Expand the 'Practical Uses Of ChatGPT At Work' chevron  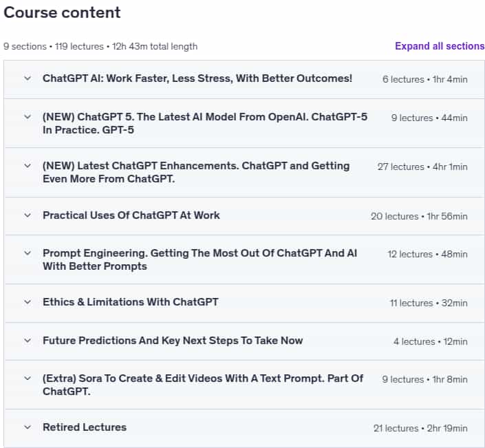tap(28, 215)
